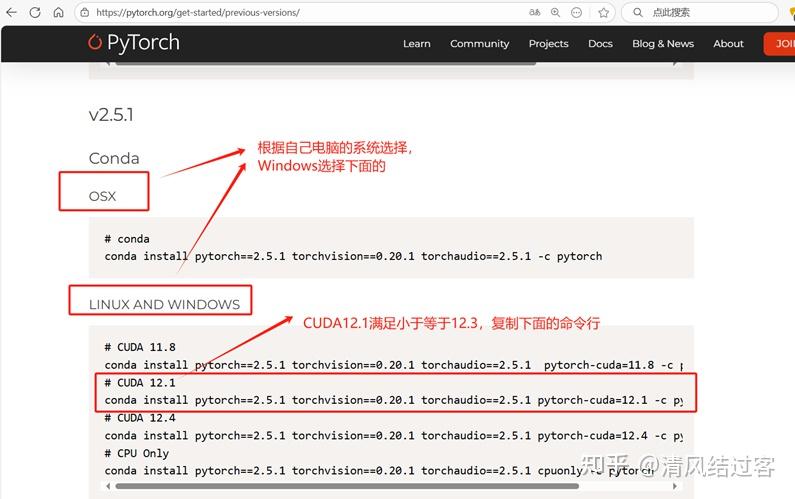Click the '# CPU Only' comment line
The height and width of the screenshot is (499, 795).
(136, 453)
